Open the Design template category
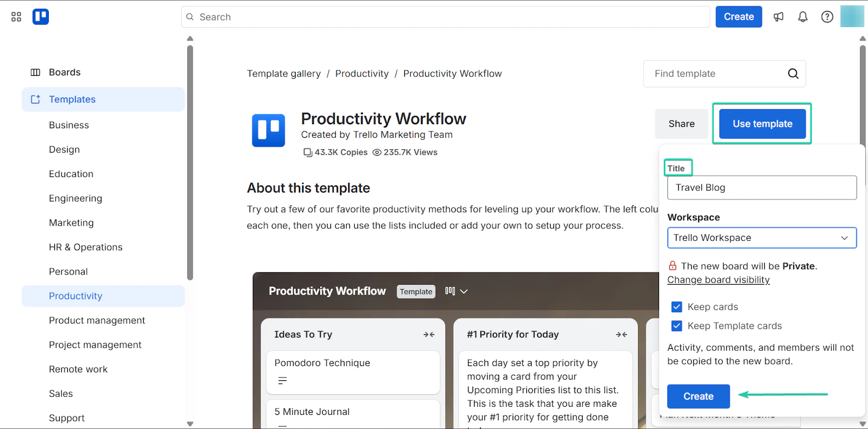Image resolution: width=868 pixels, height=429 pixels. pos(64,150)
